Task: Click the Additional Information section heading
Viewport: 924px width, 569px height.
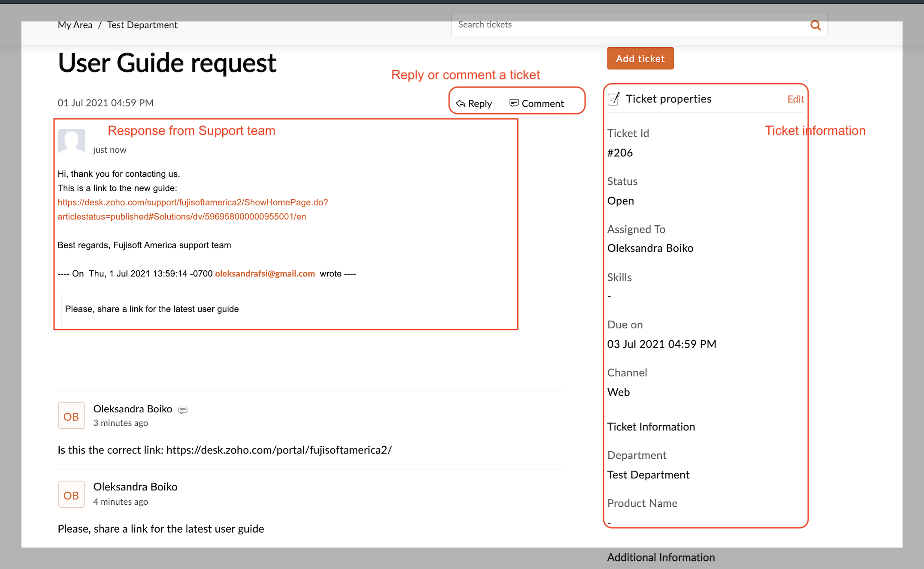Action: [x=661, y=557]
